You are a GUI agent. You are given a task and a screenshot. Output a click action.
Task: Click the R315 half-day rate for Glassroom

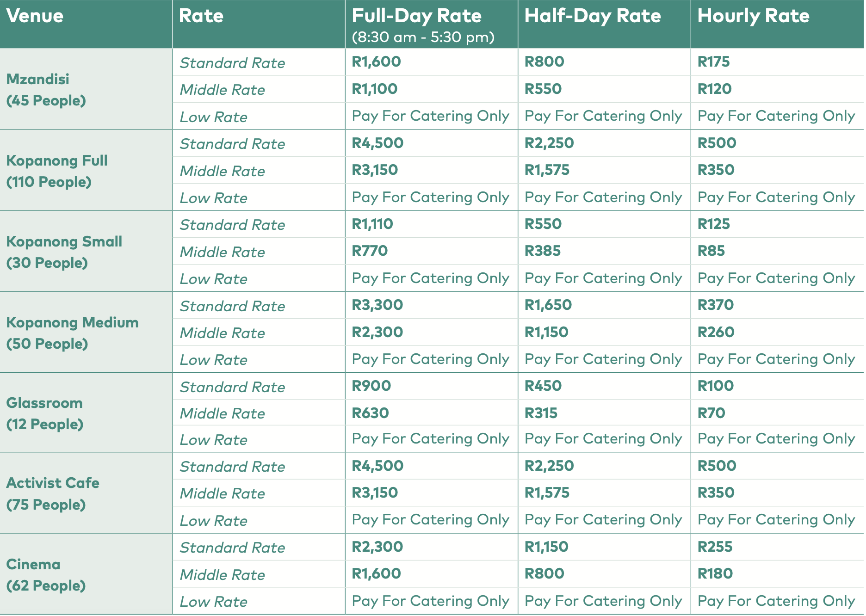[541, 413]
